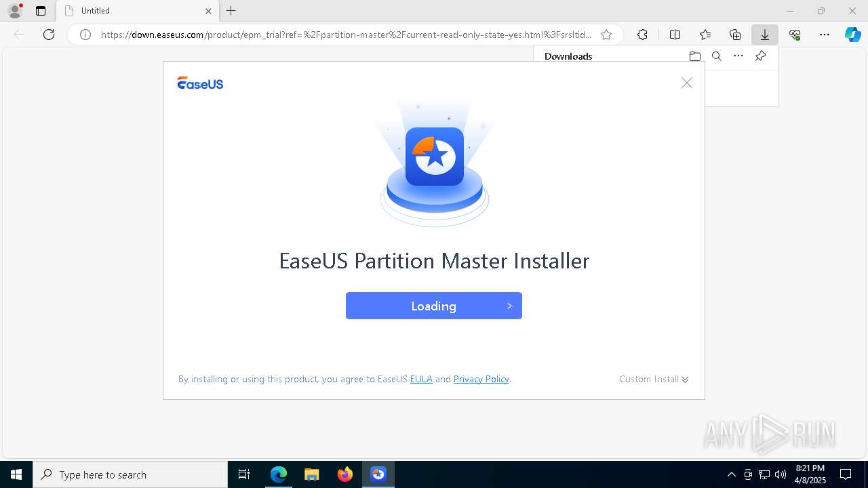Screen dimensions: 868x488
Task: Click the Downloads toolbar icon
Action: coord(765,35)
